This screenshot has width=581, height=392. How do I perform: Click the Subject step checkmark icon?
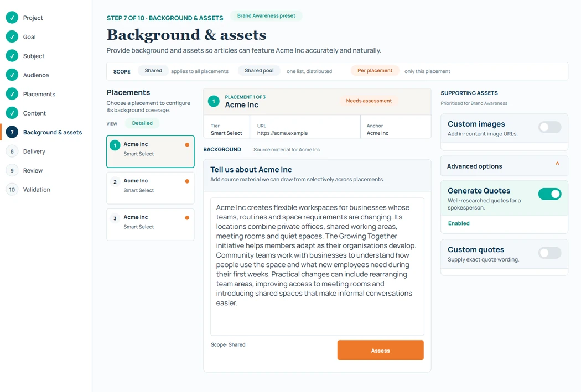point(12,56)
